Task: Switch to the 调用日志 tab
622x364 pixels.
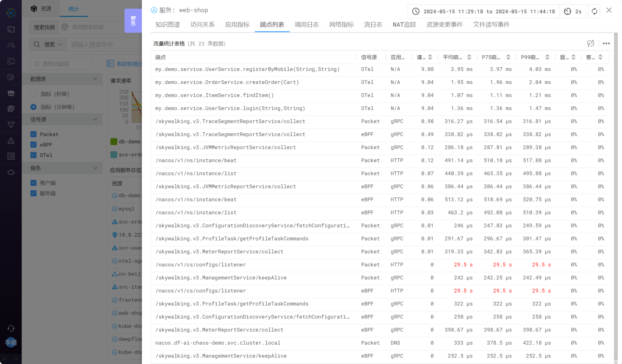Action: [307, 25]
